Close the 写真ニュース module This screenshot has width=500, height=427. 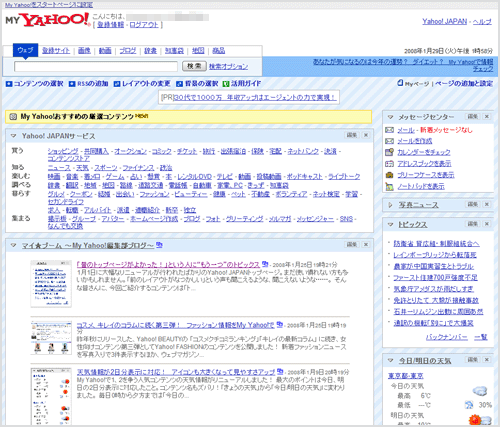tap(487, 204)
